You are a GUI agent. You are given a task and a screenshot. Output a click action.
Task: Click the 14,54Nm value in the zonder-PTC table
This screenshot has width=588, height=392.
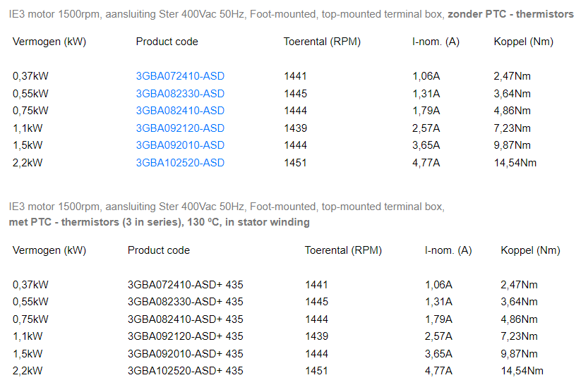515,163
